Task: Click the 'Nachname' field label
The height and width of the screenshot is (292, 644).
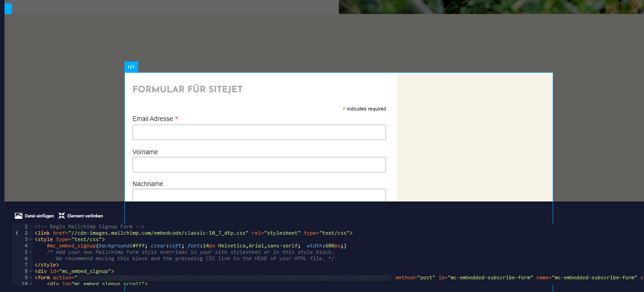Action: point(148,184)
